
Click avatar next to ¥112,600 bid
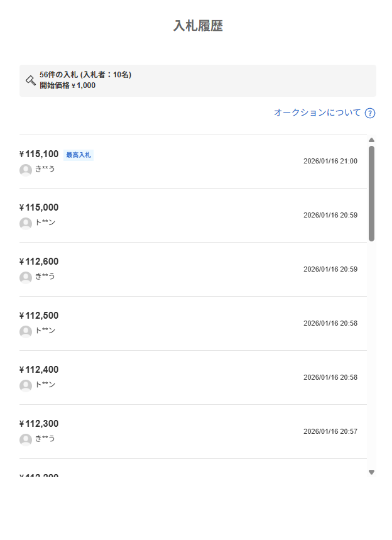click(26, 277)
